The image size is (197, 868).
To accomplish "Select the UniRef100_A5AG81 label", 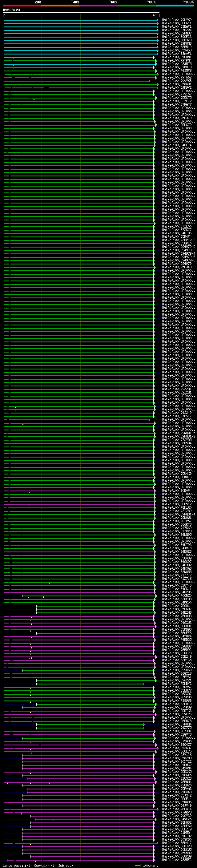I will coord(176,84).
